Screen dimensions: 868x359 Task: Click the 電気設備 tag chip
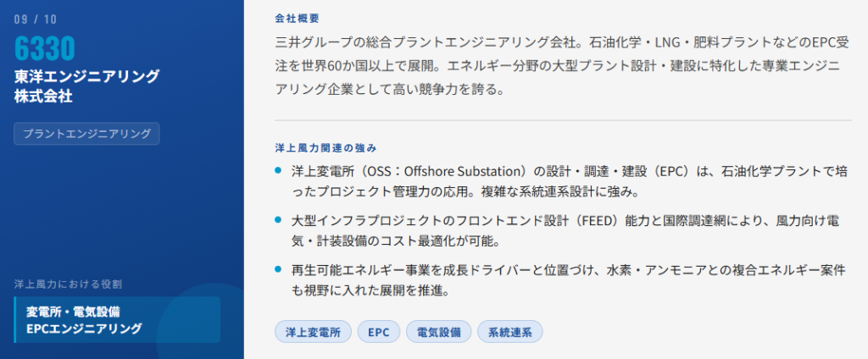click(x=439, y=332)
